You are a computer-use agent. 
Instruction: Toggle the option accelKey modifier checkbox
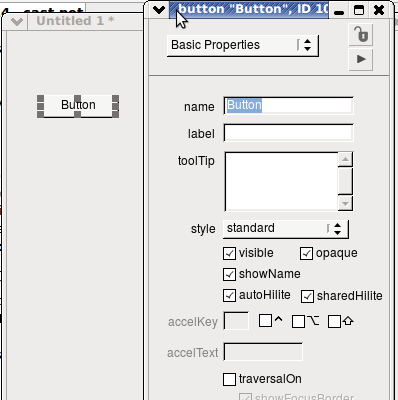[x=298, y=322]
